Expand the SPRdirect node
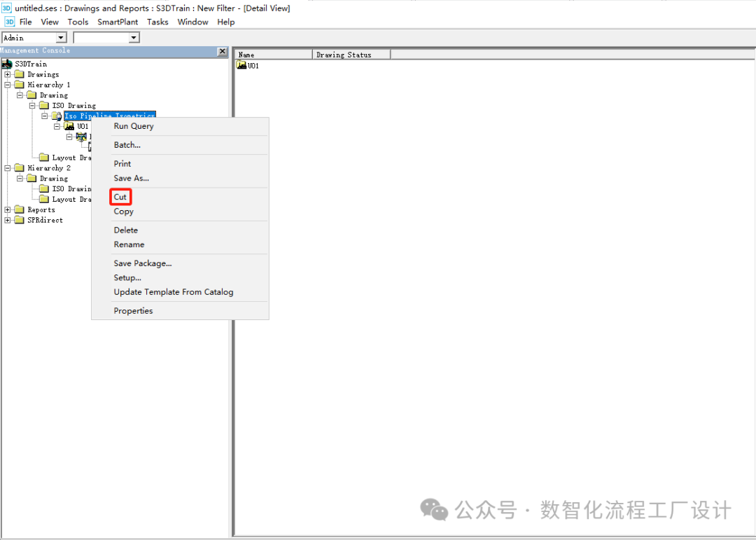This screenshot has width=756, height=540. tap(7, 220)
